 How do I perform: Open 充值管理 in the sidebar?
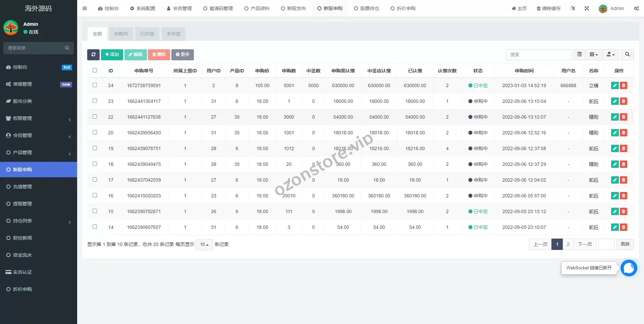(x=22, y=187)
